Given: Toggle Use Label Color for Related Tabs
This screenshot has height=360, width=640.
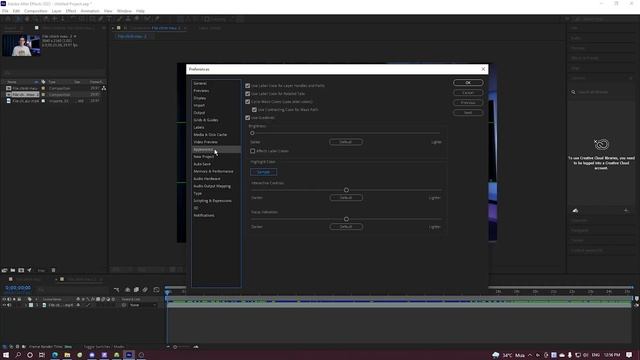Looking at the screenshot, I should (247, 93).
